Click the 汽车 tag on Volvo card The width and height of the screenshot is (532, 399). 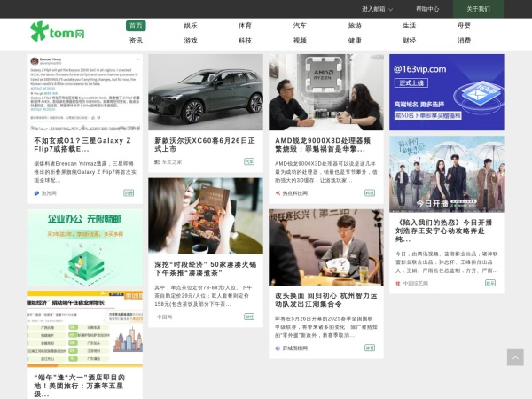pos(249,162)
